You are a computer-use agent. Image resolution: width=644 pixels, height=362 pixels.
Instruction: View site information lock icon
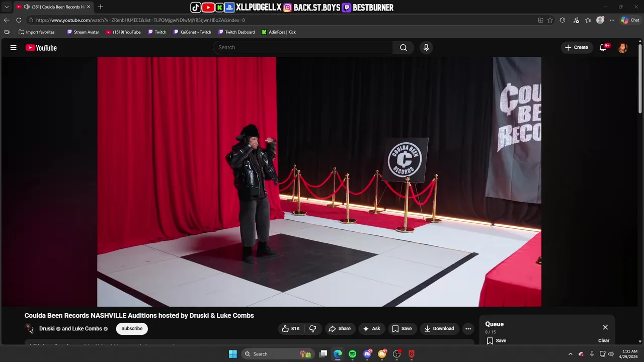pyautogui.click(x=31, y=20)
